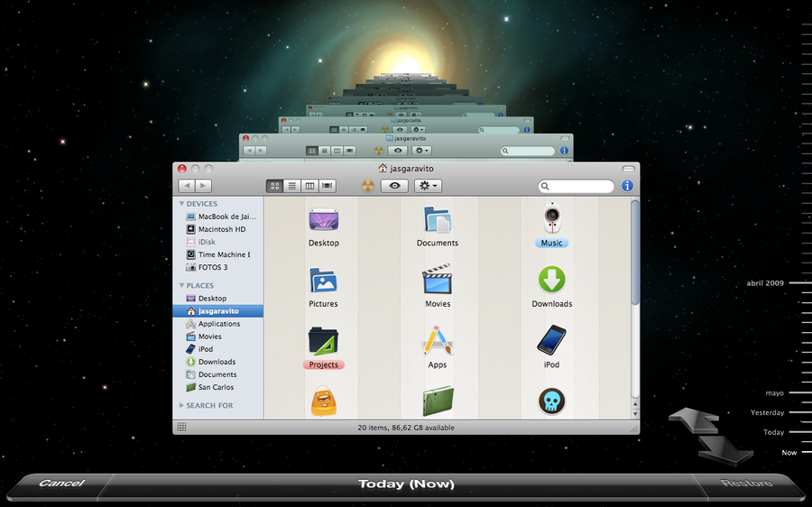
Task: Jump to Yesterday on timeline
Action: tap(767, 413)
